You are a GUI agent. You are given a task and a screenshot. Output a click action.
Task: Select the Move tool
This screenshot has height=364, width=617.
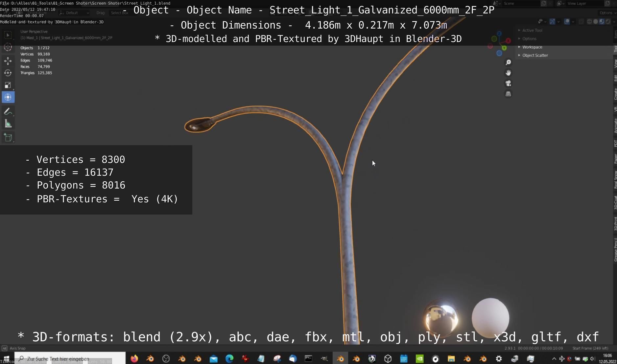click(8, 61)
